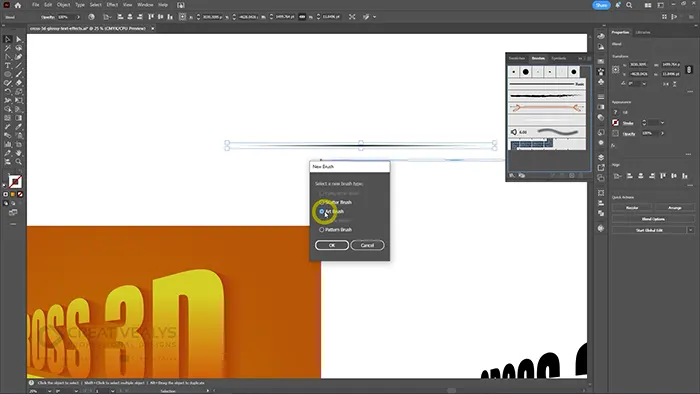The width and height of the screenshot is (700, 394).
Task: Open the arrange documents icon
Action: [648, 5]
